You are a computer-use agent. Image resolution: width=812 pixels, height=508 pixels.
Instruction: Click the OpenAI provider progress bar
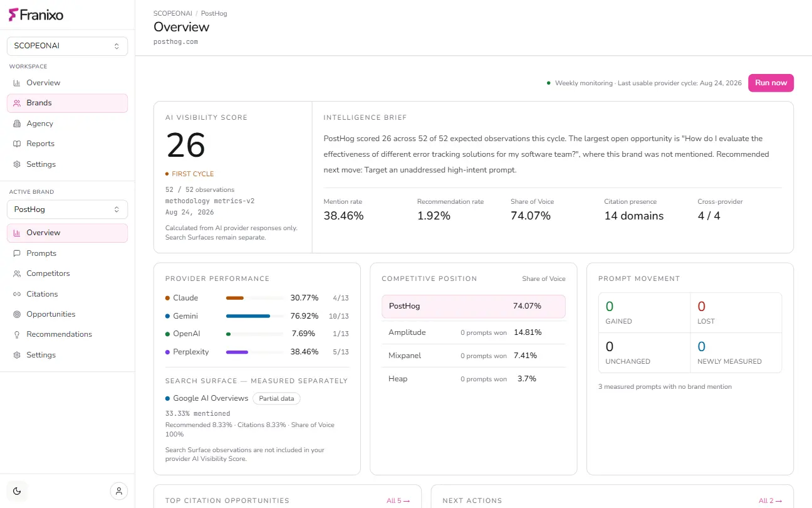tap(254, 334)
